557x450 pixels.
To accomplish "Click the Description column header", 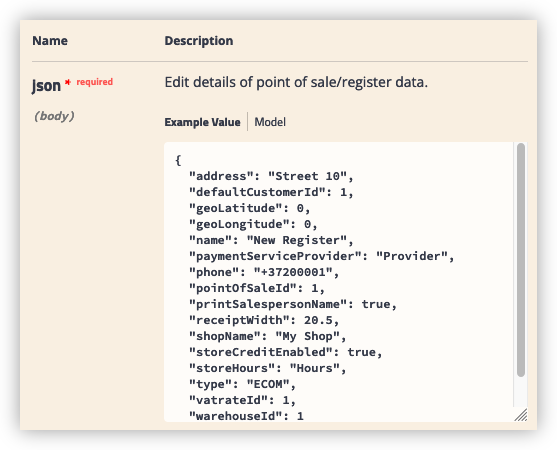I will [199, 41].
